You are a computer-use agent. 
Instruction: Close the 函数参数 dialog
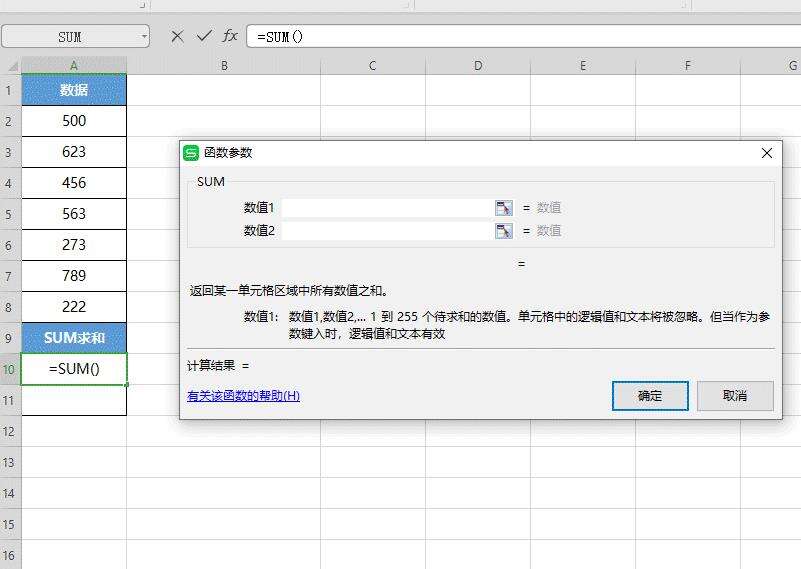pos(766,153)
